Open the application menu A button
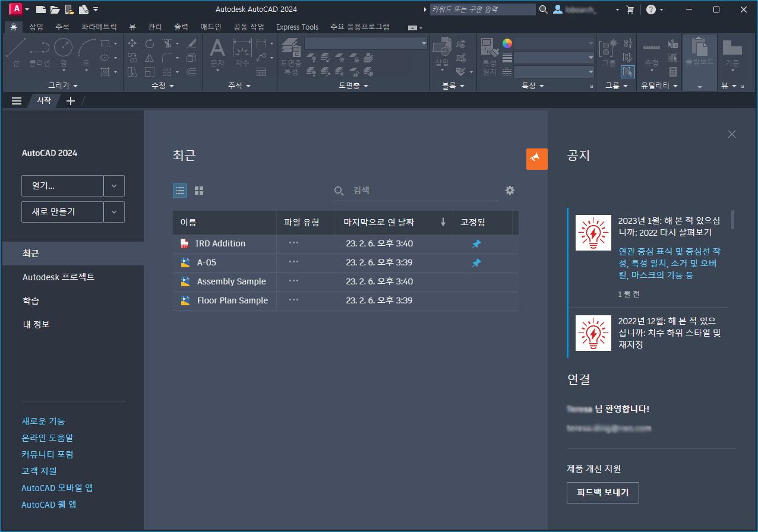Image resolution: width=758 pixels, height=532 pixels. click(x=16, y=9)
